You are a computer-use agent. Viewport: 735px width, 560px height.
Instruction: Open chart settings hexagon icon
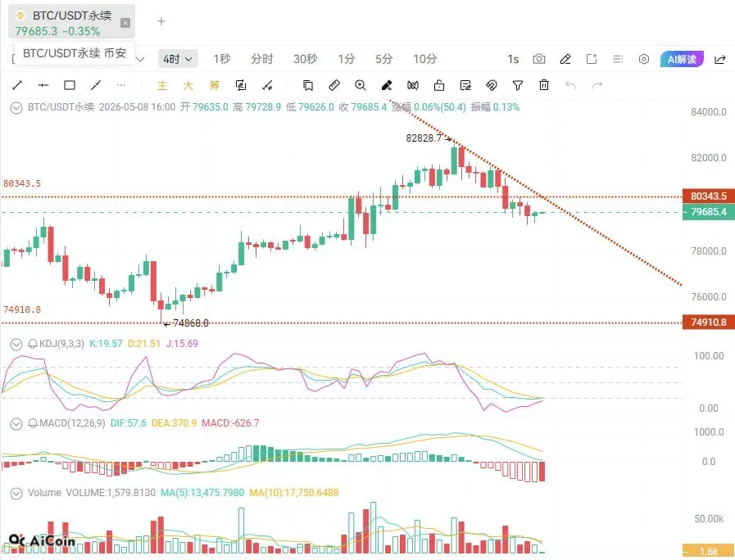pos(644,59)
